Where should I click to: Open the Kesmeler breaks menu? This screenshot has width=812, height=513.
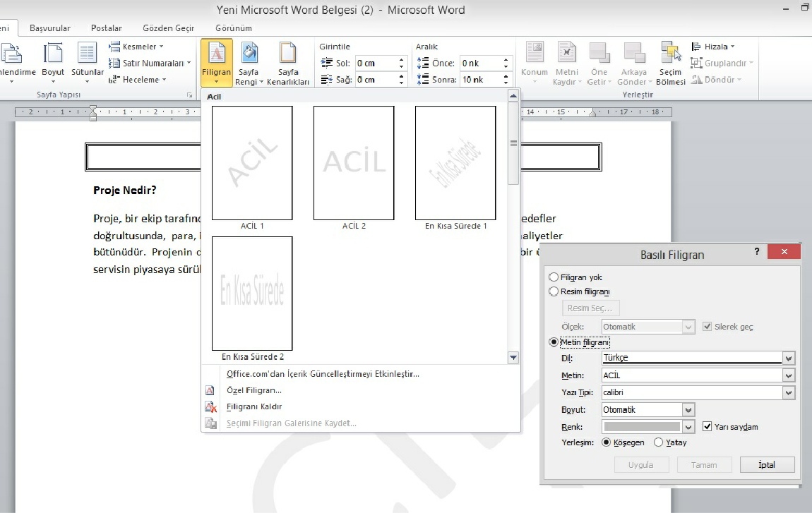pos(136,47)
